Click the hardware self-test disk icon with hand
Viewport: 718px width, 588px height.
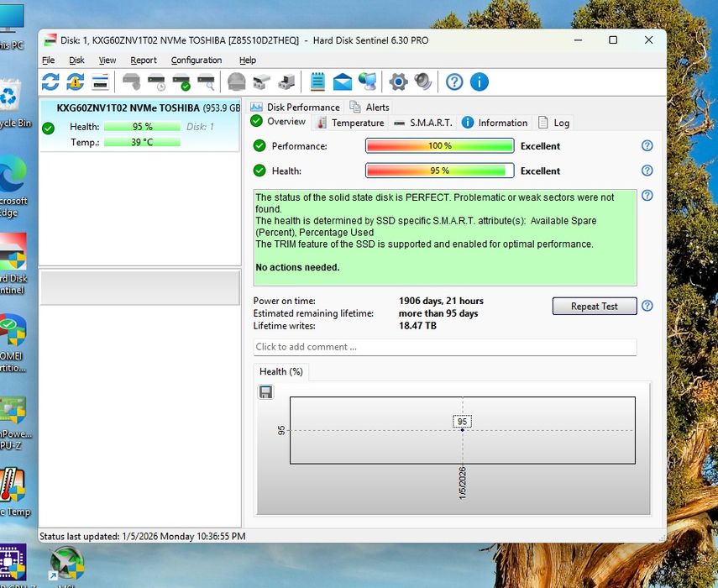[x=131, y=82]
